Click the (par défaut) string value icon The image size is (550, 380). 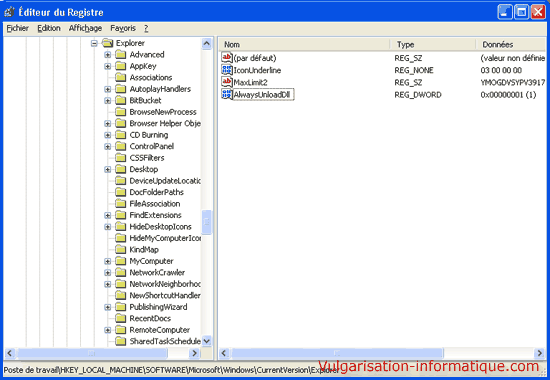[227, 58]
